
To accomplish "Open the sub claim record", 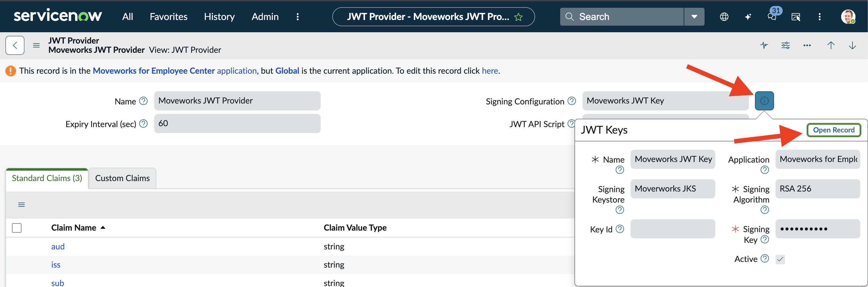I will pos(58,283).
